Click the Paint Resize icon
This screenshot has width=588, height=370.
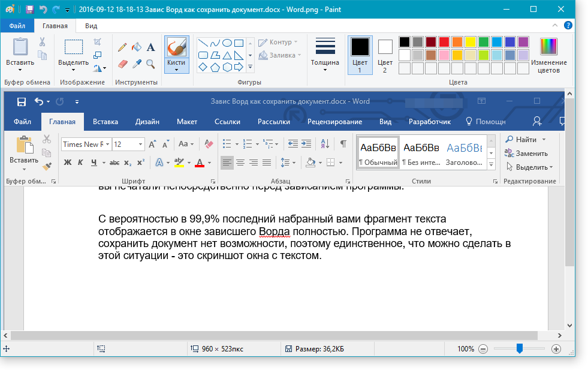(98, 55)
